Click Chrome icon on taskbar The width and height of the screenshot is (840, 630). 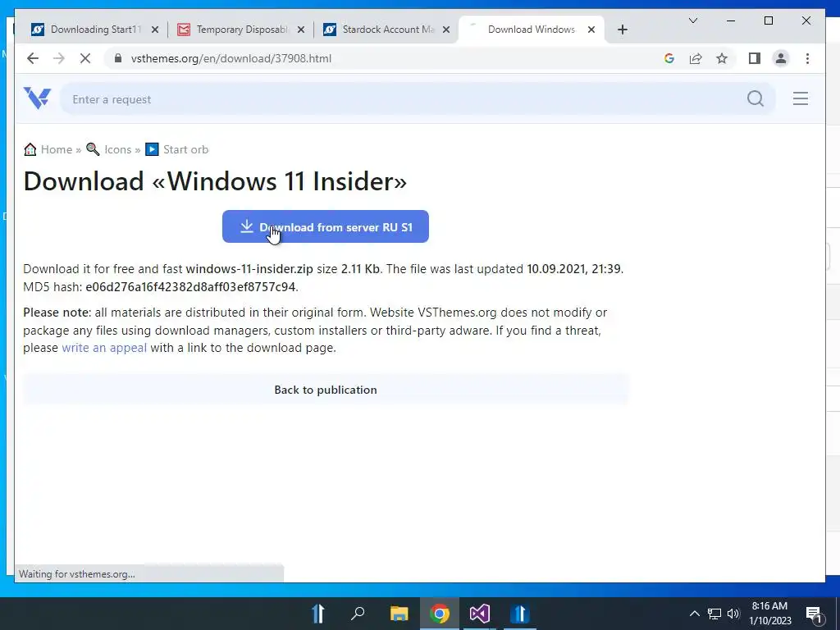440,614
